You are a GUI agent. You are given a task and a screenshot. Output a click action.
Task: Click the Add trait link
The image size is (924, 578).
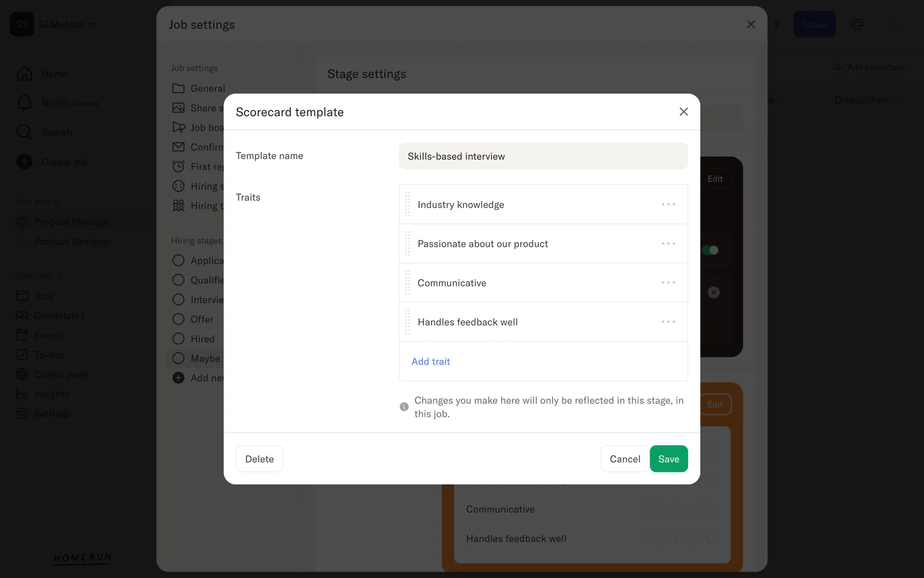point(431,362)
